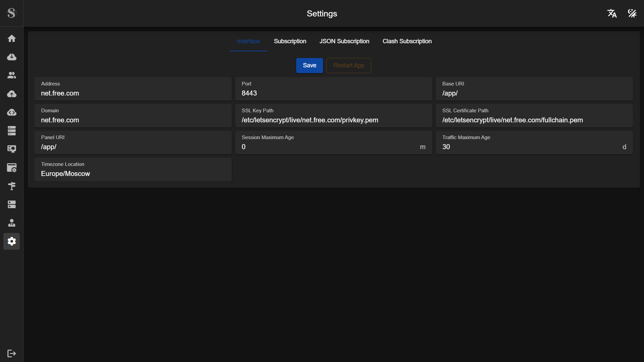The height and width of the screenshot is (362, 644).
Task: Click the Port field showing 8443
Action: click(x=333, y=93)
